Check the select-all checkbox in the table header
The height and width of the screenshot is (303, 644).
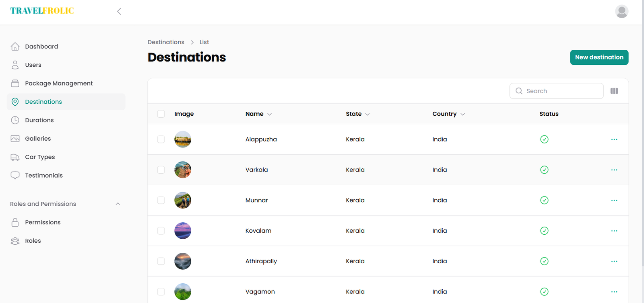point(161,114)
